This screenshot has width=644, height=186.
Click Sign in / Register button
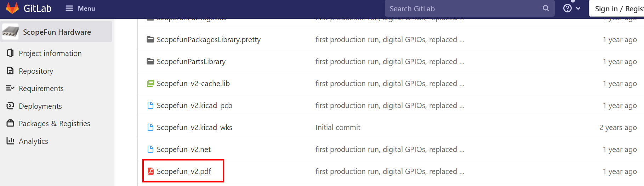point(618,9)
